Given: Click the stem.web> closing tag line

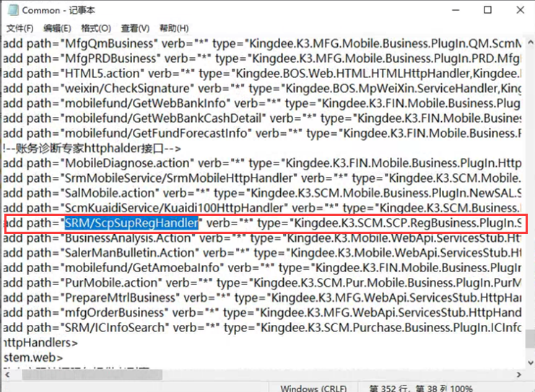Looking at the screenshot, I should click(32, 357).
